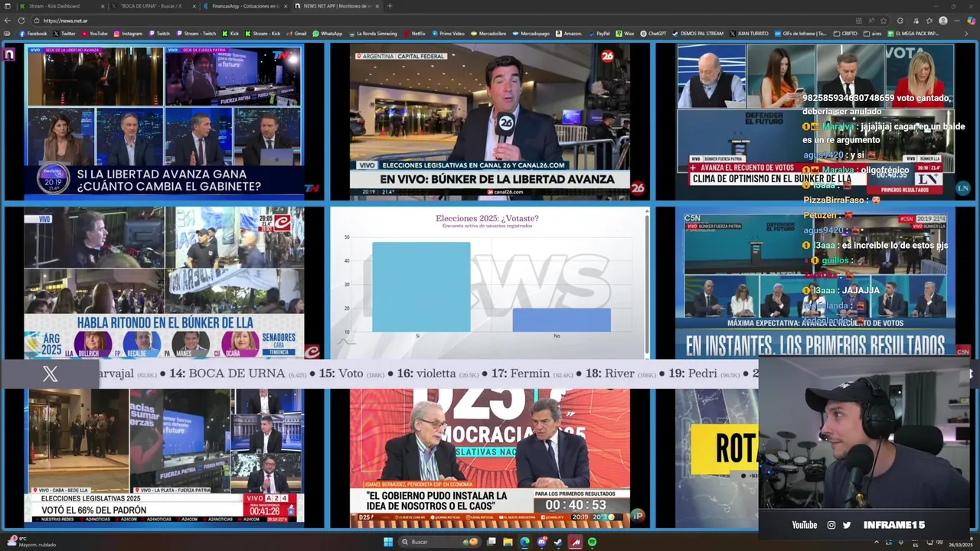Open the Facebook bookmark
This screenshot has height=551, width=980.
32,34
